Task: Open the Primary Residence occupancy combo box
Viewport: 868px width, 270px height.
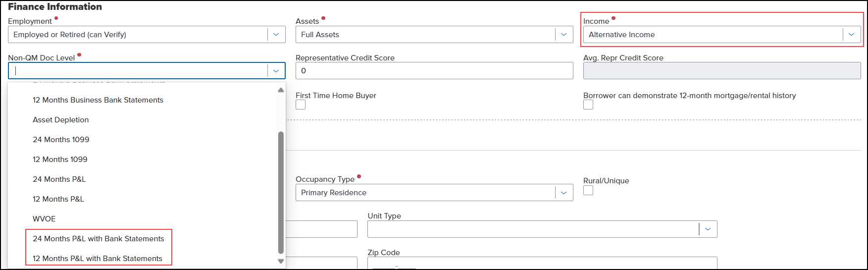Action: [x=426, y=193]
